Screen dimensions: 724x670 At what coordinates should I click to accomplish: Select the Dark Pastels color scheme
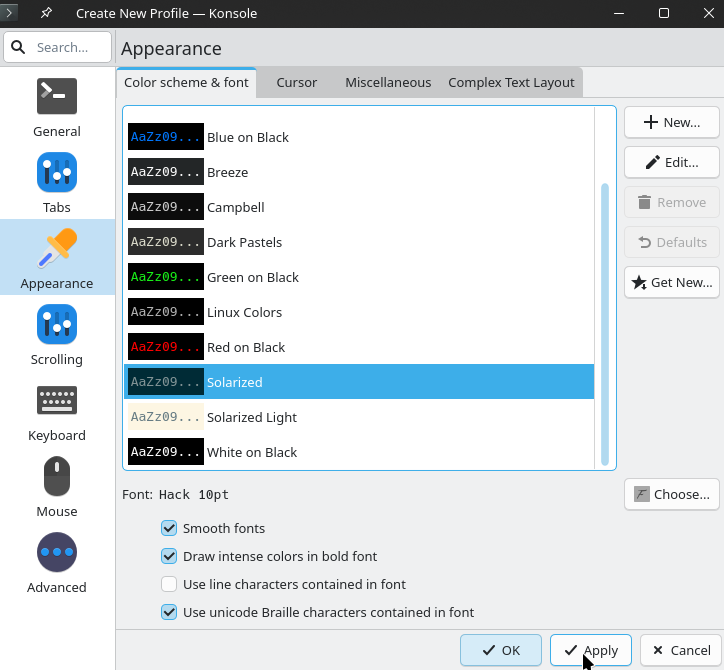pos(359,242)
